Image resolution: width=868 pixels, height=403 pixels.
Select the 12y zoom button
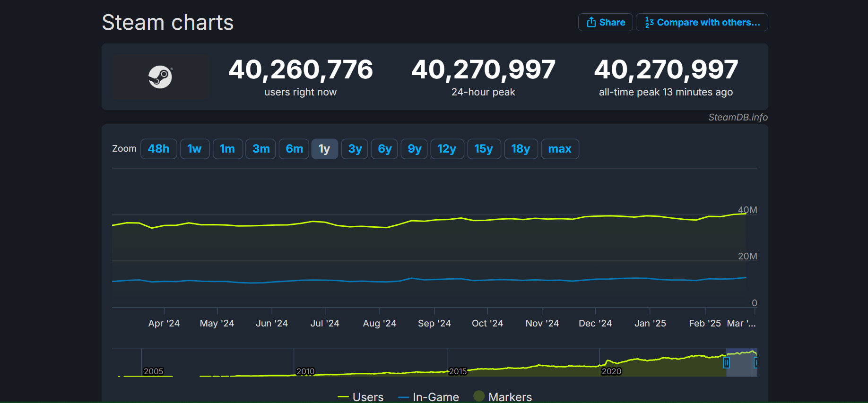(x=447, y=149)
